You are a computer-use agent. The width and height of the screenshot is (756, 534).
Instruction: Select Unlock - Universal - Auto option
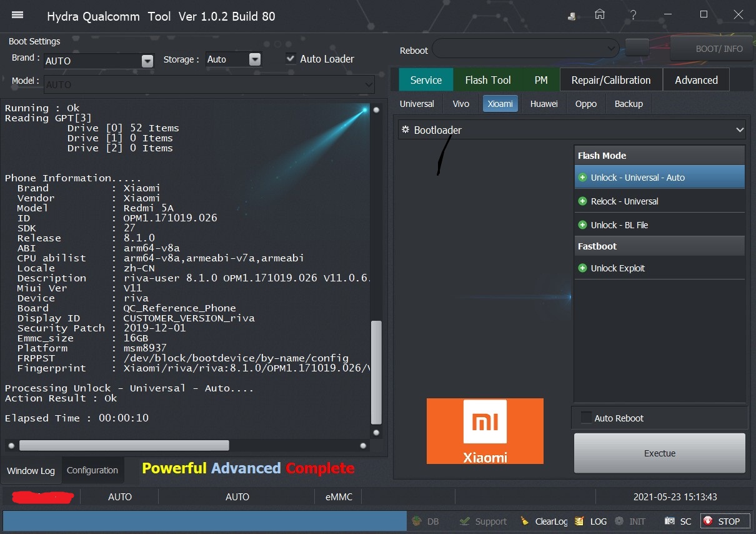click(659, 178)
